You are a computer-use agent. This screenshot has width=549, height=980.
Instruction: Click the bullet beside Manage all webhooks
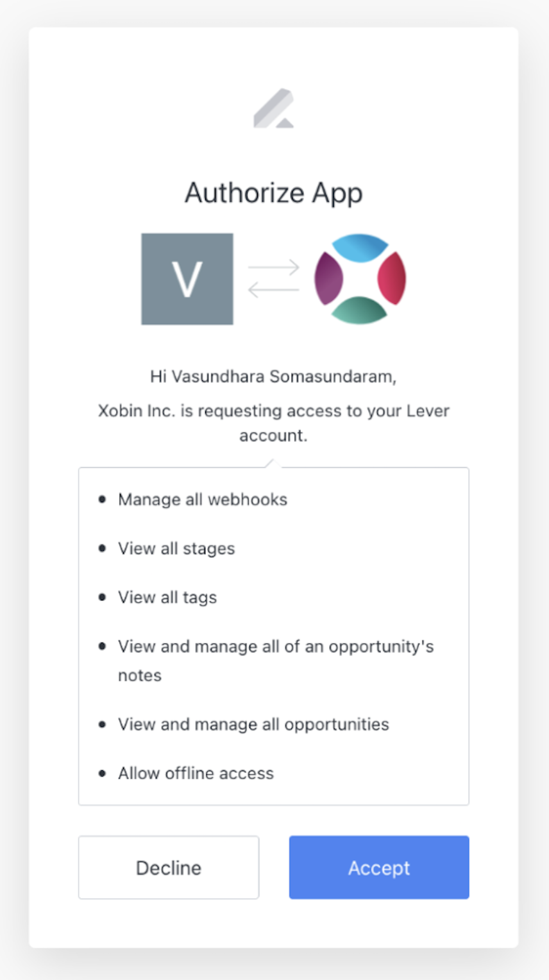(x=102, y=499)
